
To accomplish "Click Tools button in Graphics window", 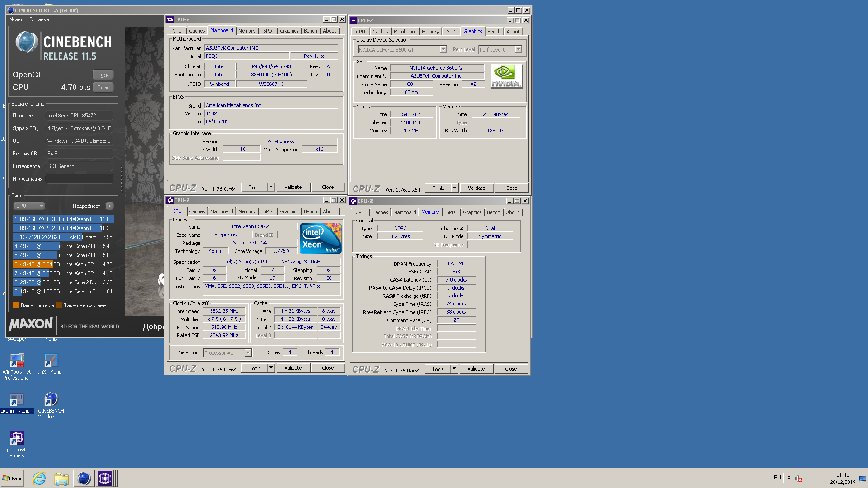I will point(438,188).
